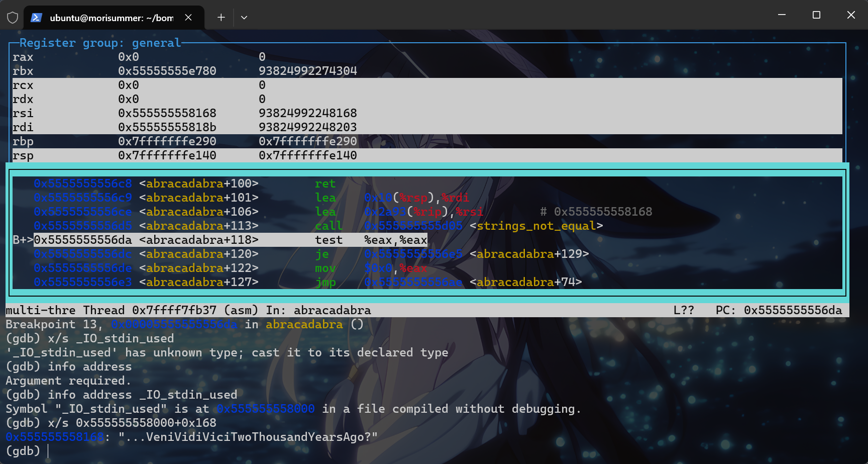
Task: Open a new terminal tab with plus
Action: pos(221,18)
